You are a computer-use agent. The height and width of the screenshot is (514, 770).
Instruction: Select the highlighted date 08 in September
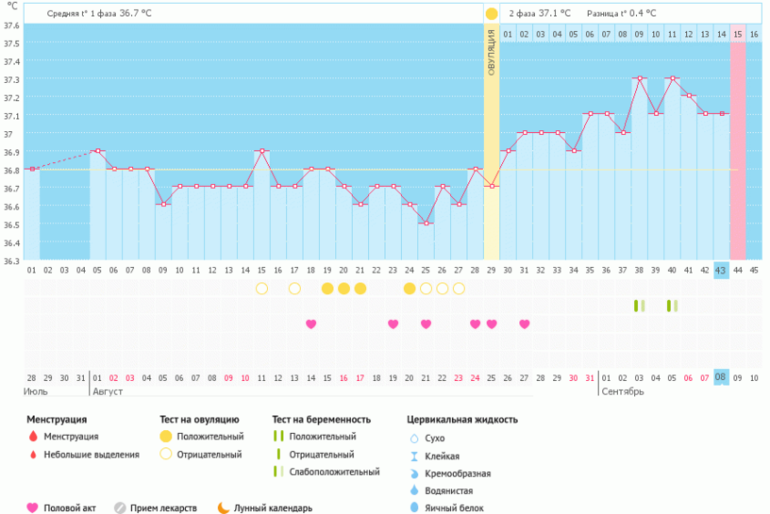point(721,378)
